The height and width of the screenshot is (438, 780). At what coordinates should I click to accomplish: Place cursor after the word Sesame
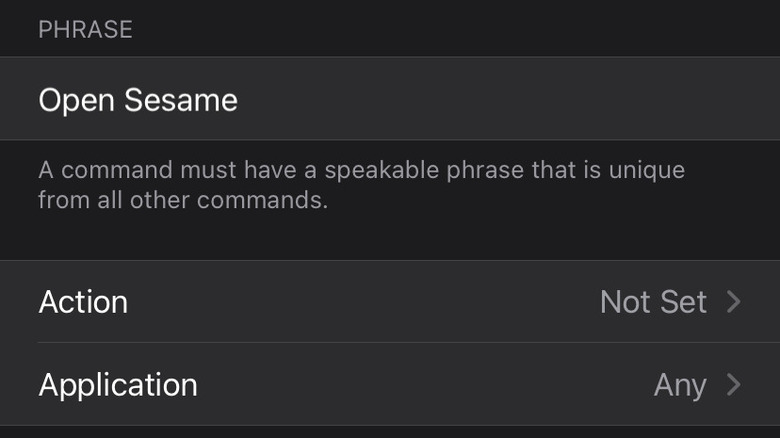coord(240,100)
